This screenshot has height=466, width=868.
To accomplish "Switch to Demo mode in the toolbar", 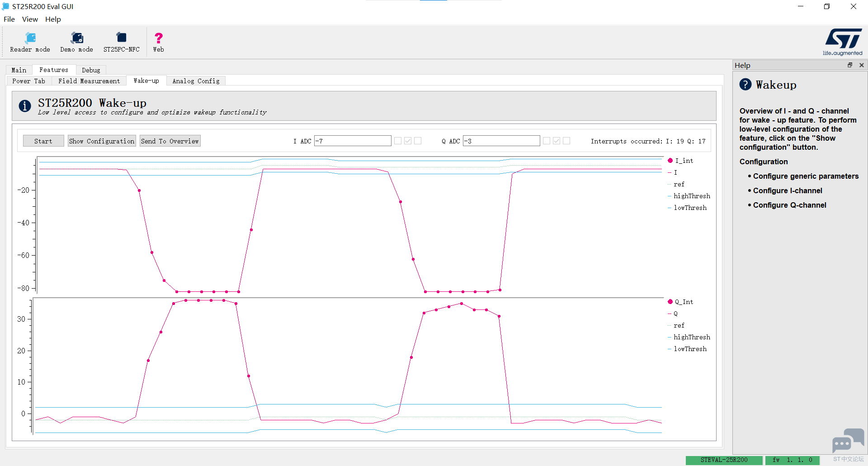I will (x=77, y=42).
